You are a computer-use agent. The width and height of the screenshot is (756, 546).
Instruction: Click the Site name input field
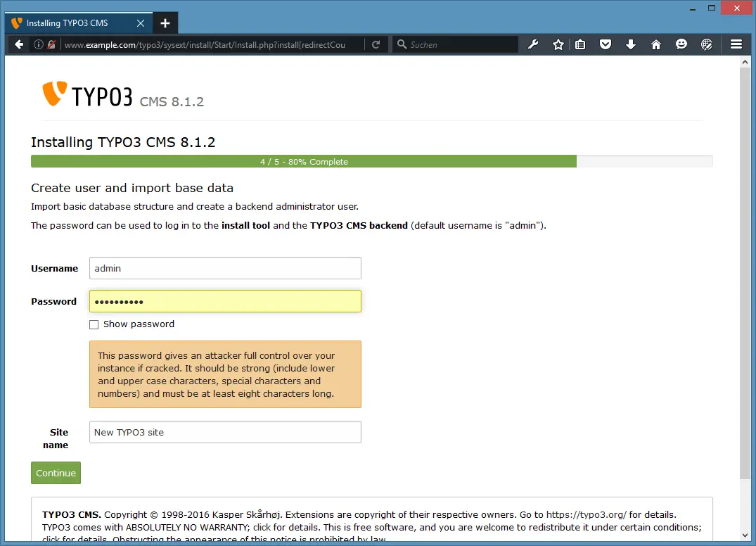[225, 432]
